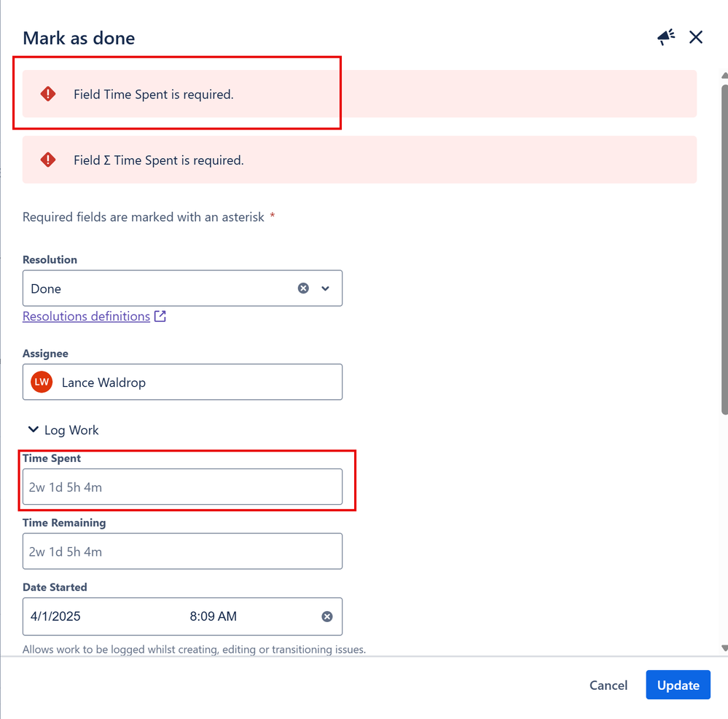Open the Resolution dropdown chevron
The image size is (728, 719).
click(326, 288)
